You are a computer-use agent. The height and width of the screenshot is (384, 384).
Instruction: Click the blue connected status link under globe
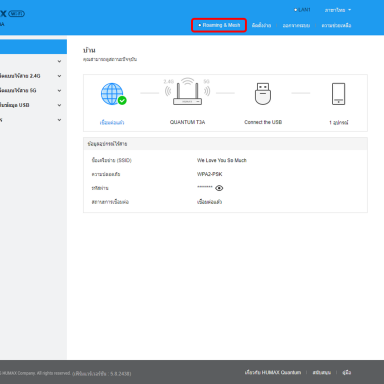tap(112, 122)
